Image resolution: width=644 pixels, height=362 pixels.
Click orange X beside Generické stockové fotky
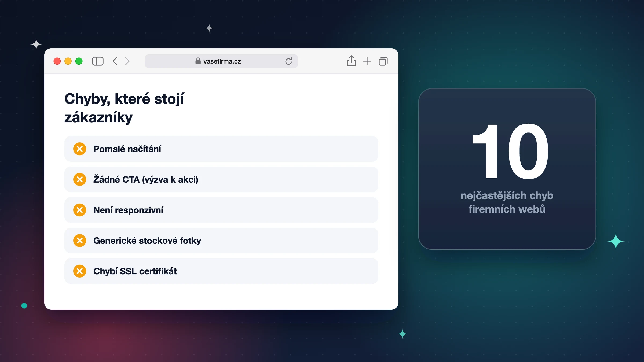[x=80, y=241]
